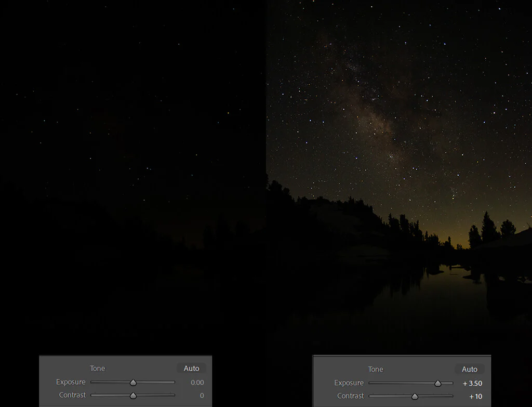Click Auto in the panel with Exposure 0.00

click(191, 369)
